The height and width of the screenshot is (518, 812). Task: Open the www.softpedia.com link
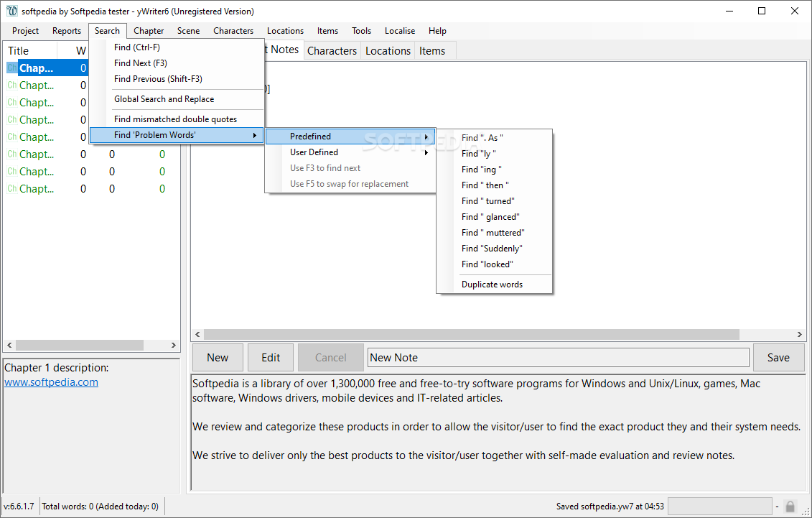(51, 382)
